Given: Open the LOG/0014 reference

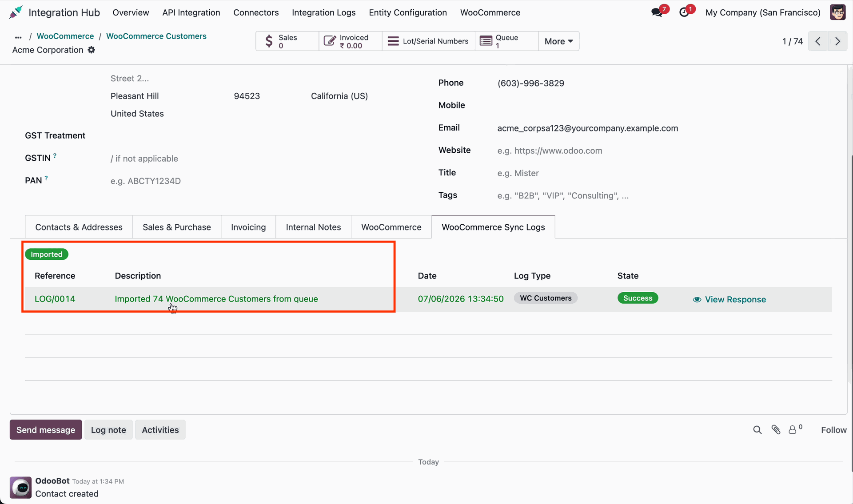Looking at the screenshot, I should (55, 299).
